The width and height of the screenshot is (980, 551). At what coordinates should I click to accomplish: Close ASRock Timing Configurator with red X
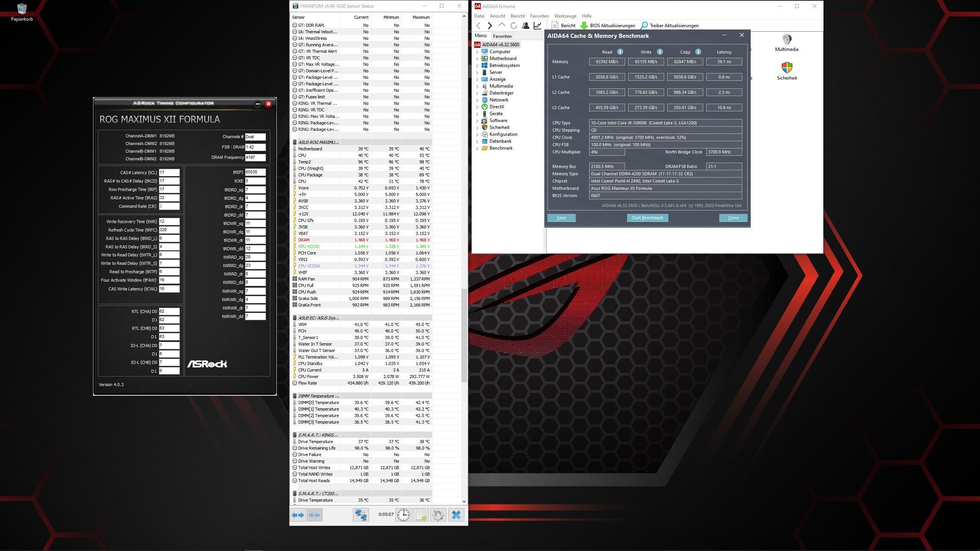click(x=268, y=104)
